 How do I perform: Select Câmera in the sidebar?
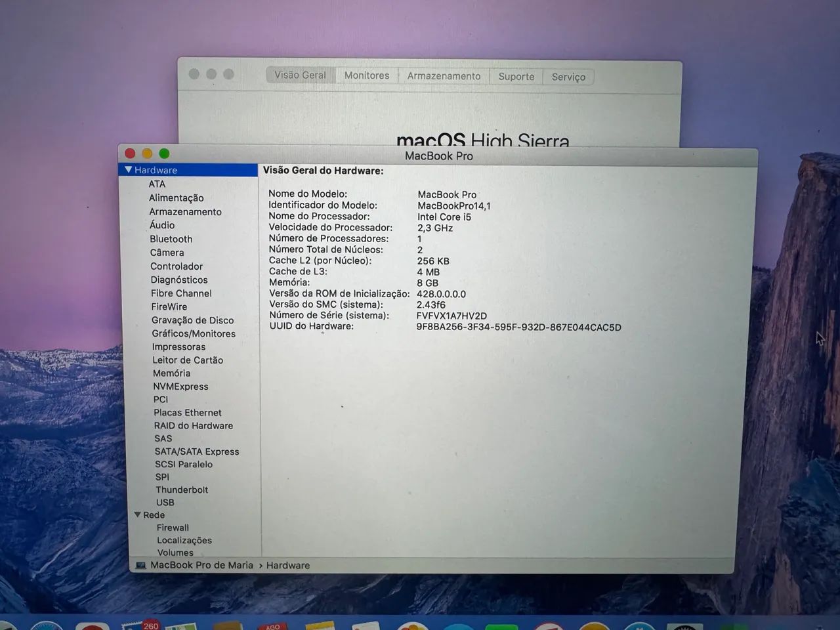coord(167,253)
